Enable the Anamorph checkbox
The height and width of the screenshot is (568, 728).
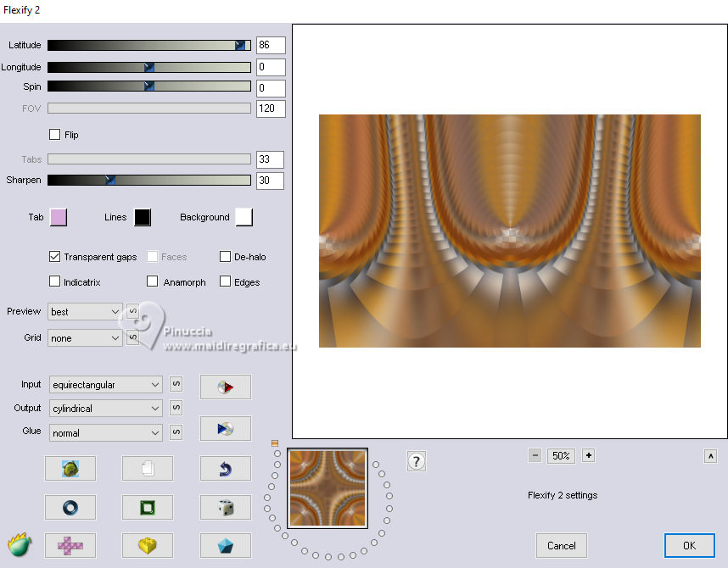pyautogui.click(x=152, y=281)
